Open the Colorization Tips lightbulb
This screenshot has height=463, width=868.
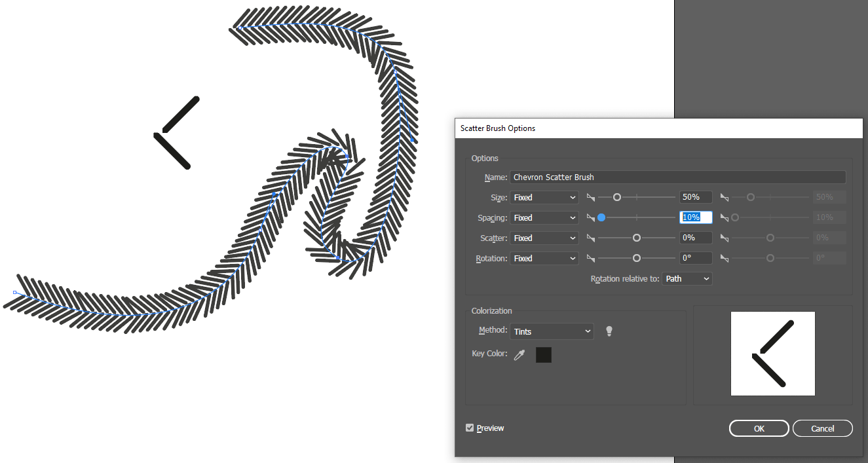[x=609, y=331]
